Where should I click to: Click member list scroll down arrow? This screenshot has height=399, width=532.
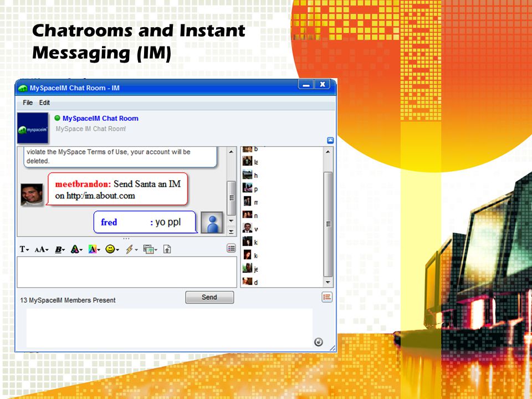click(x=328, y=282)
